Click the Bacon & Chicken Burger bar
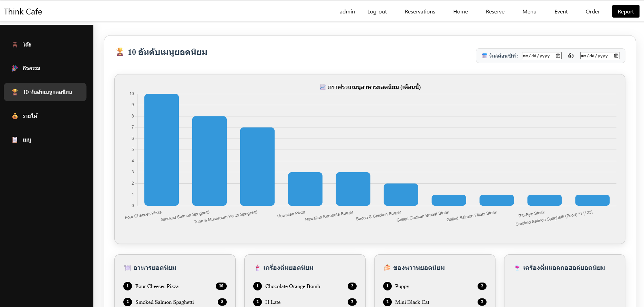 click(401, 195)
